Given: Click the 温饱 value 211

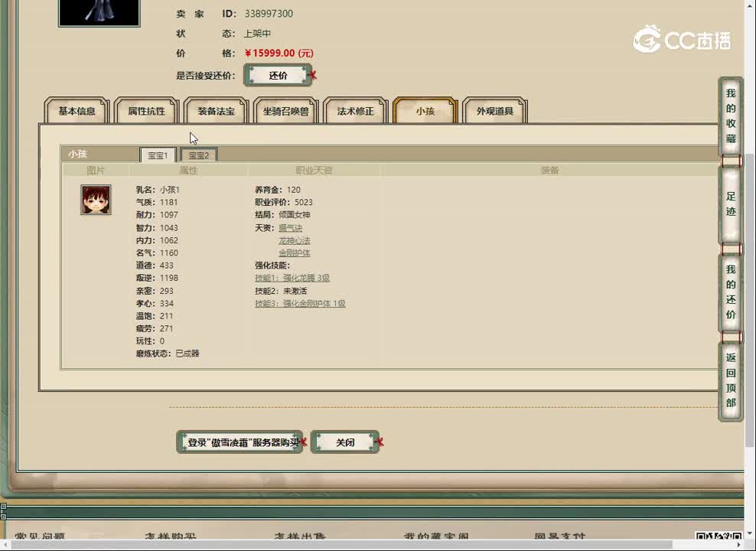Looking at the screenshot, I should [x=166, y=316].
